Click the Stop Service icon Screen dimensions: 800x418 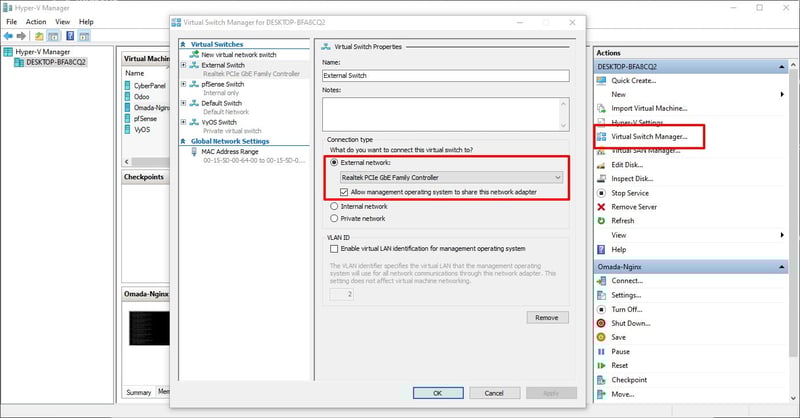pyautogui.click(x=601, y=192)
